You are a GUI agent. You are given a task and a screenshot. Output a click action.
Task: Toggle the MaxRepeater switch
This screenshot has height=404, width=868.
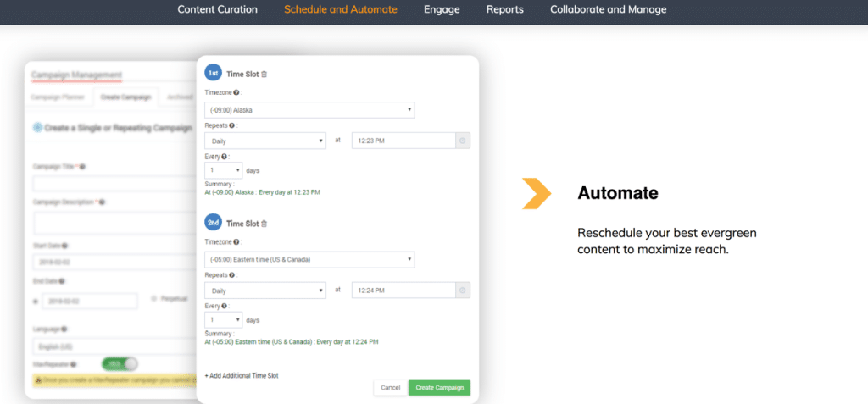pyautogui.click(x=120, y=363)
